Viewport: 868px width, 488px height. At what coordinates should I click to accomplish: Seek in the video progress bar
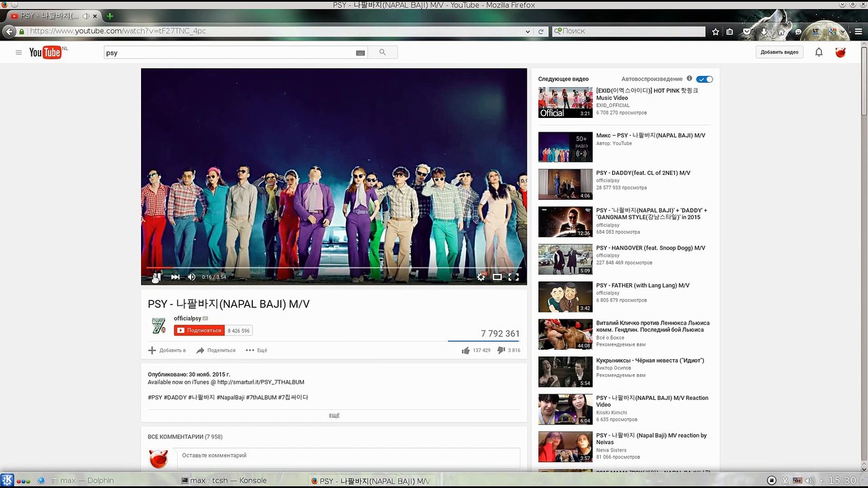coord(334,268)
